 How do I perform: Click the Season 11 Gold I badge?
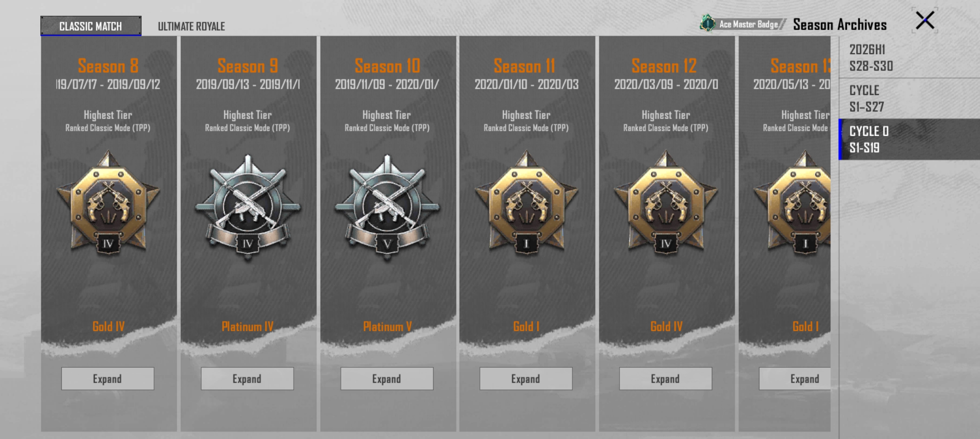[x=527, y=203]
